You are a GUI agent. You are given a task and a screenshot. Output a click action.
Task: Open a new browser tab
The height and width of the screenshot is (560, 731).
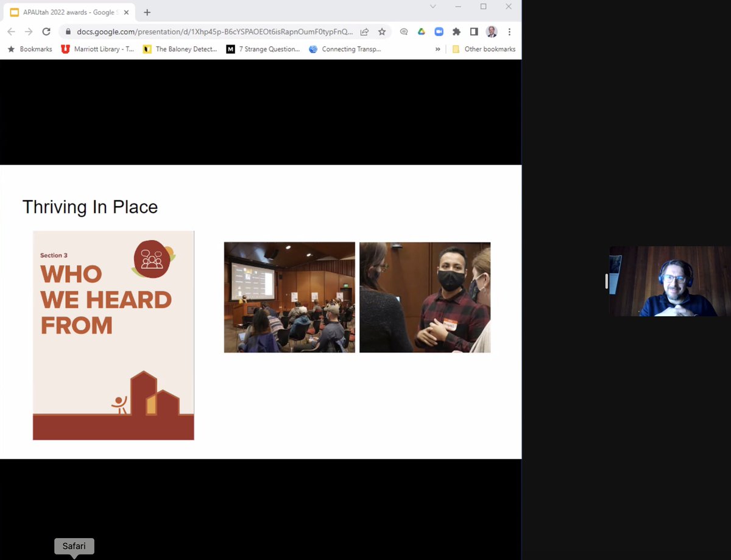click(146, 11)
